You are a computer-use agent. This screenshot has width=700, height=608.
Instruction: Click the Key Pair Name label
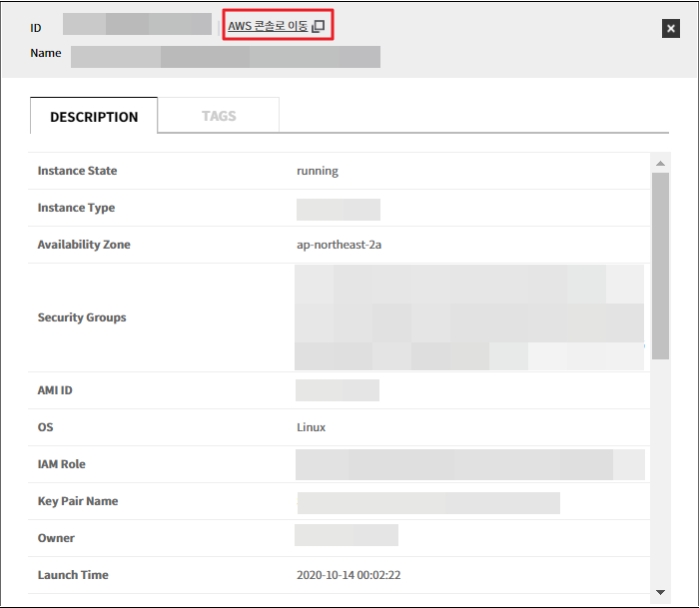(x=78, y=501)
